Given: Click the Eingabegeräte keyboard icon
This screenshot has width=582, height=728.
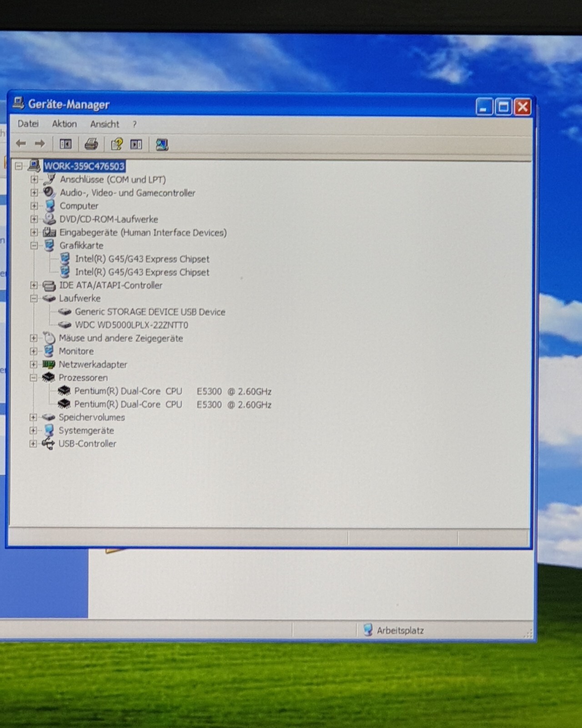Looking at the screenshot, I should click(49, 232).
